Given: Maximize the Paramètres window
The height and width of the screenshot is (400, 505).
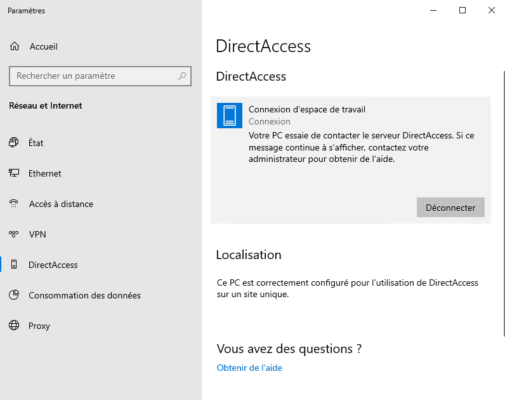Looking at the screenshot, I should click(x=462, y=10).
